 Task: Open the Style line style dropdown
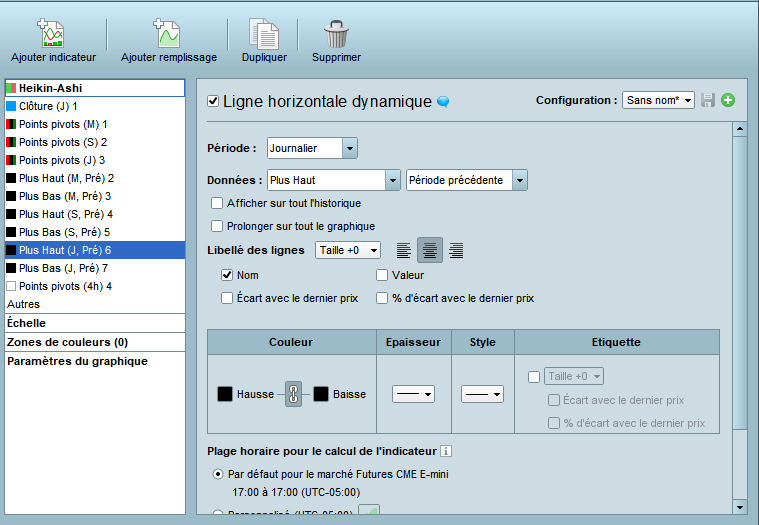tap(482, 394)
